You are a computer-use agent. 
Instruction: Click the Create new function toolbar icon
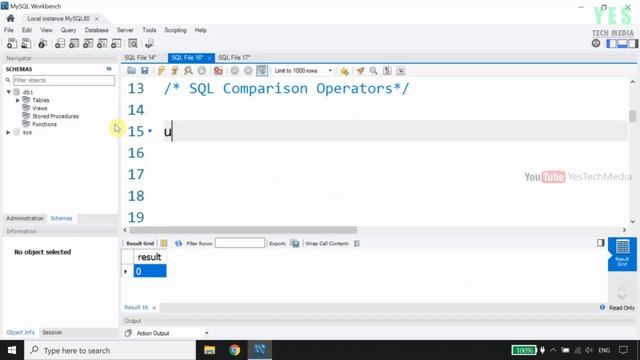tap(116, 43)
